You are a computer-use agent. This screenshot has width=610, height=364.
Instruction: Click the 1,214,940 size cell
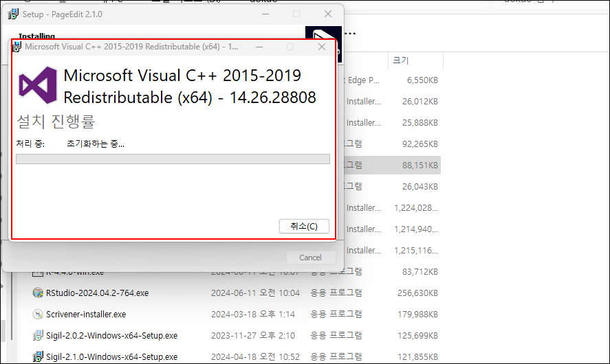[416, 229]
